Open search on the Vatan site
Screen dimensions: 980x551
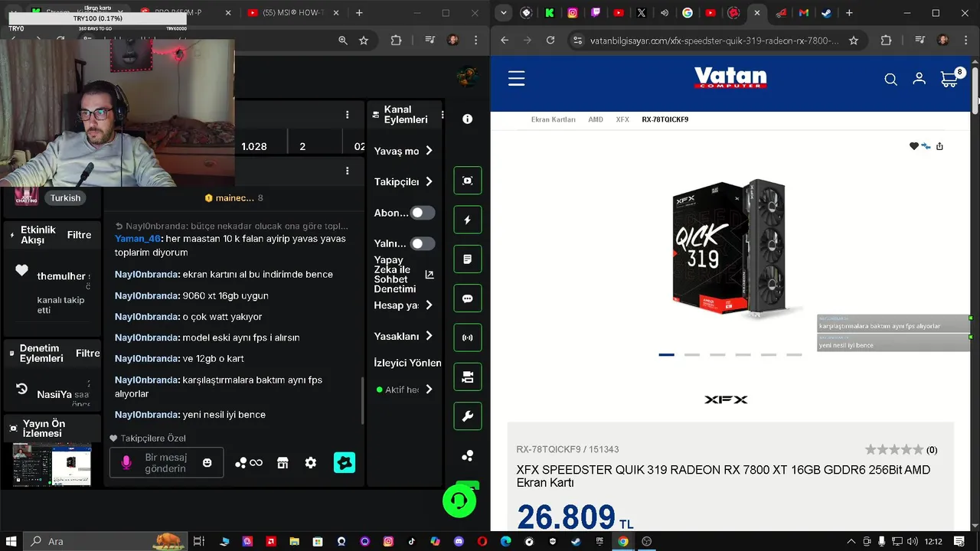(890, 80)
